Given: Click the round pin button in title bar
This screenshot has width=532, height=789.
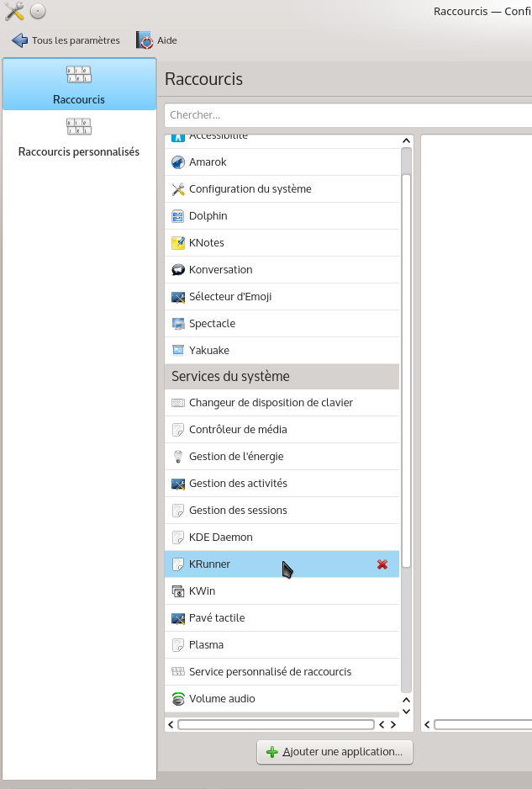Looking at the screenshot, I should (x=38, y=11).
